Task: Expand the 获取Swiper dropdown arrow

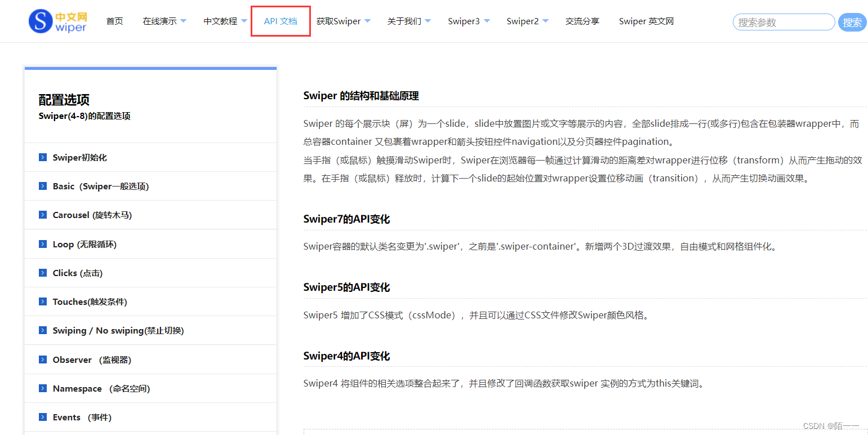Action: tap(367, 21)
